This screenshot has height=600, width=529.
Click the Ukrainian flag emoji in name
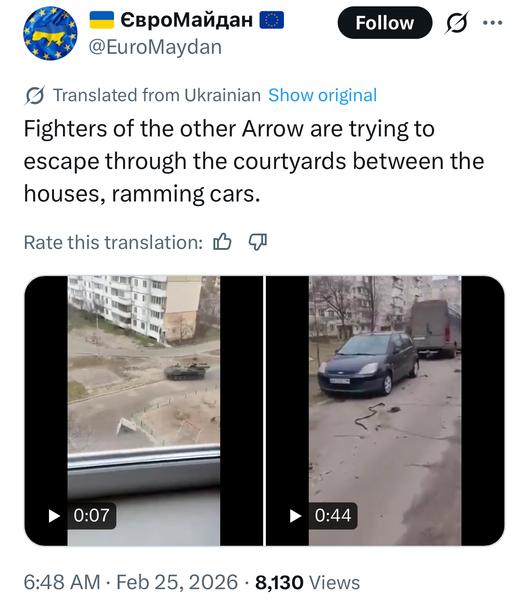point(102,20)
